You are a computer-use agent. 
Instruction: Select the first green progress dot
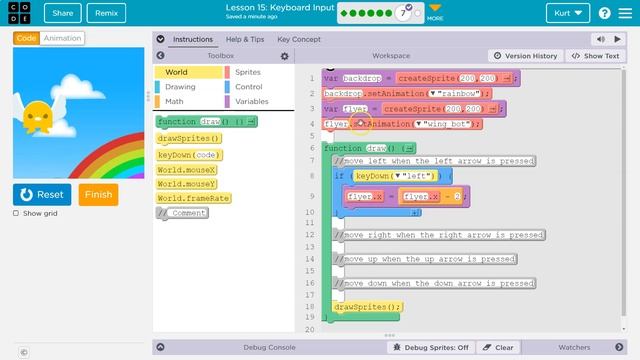tap(344, 13)
